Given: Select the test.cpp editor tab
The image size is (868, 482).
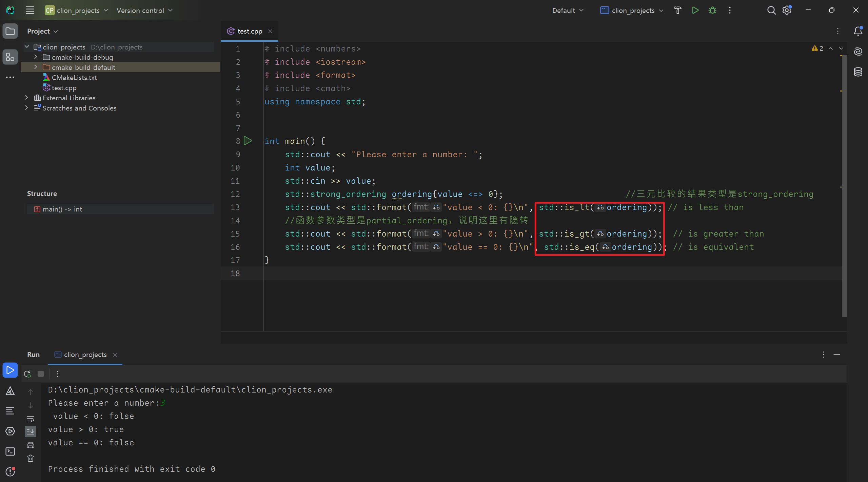Looking at the screenshot, I should [249, 31].
